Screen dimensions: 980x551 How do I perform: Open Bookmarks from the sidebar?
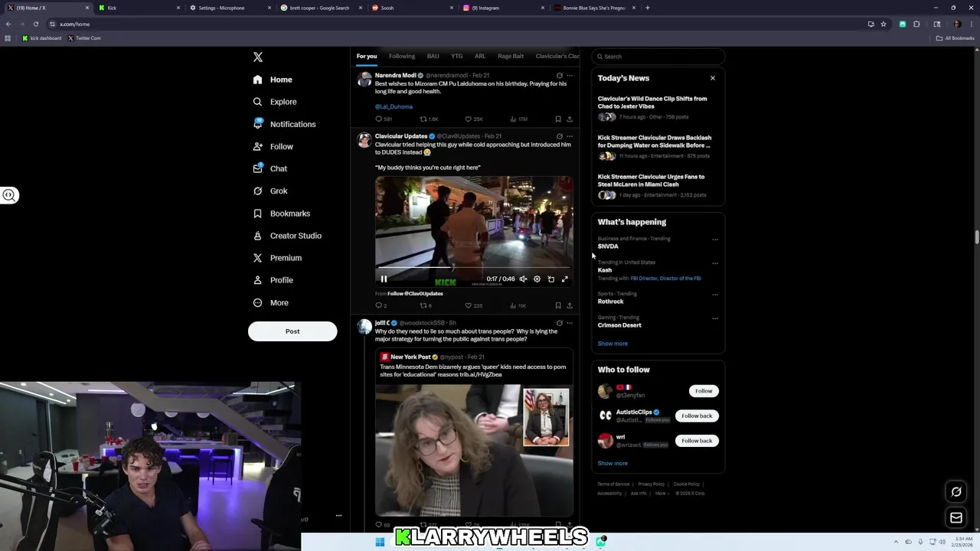[x=281, y=214]
